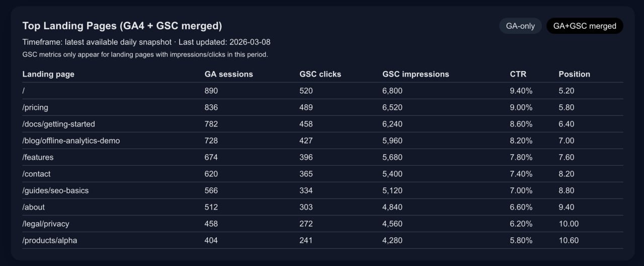Screen dimensions: 644x266
Task: Sort by the Landing page column header
Action: (x=48, y=74)
